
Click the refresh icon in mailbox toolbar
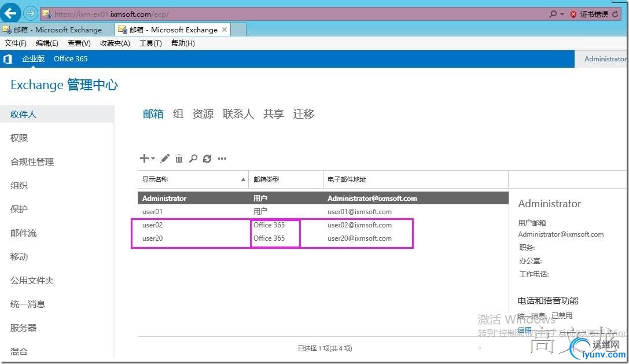pos(207,159)
